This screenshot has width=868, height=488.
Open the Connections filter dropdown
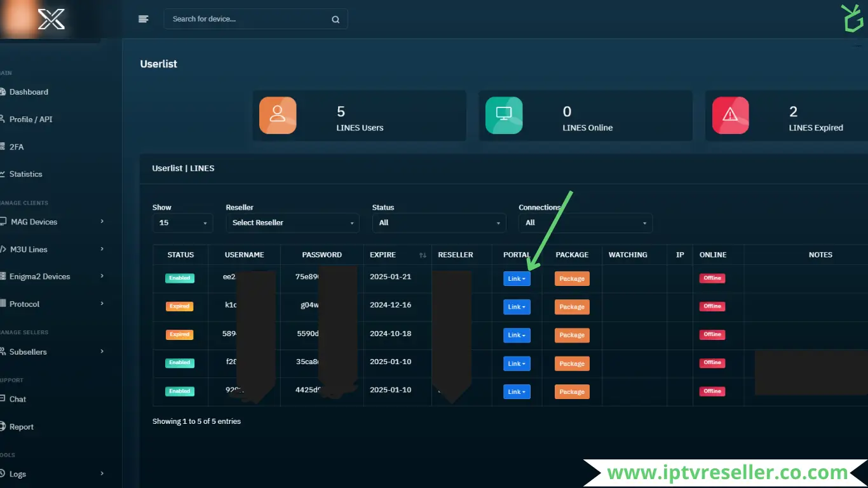(x=585, y=223)
